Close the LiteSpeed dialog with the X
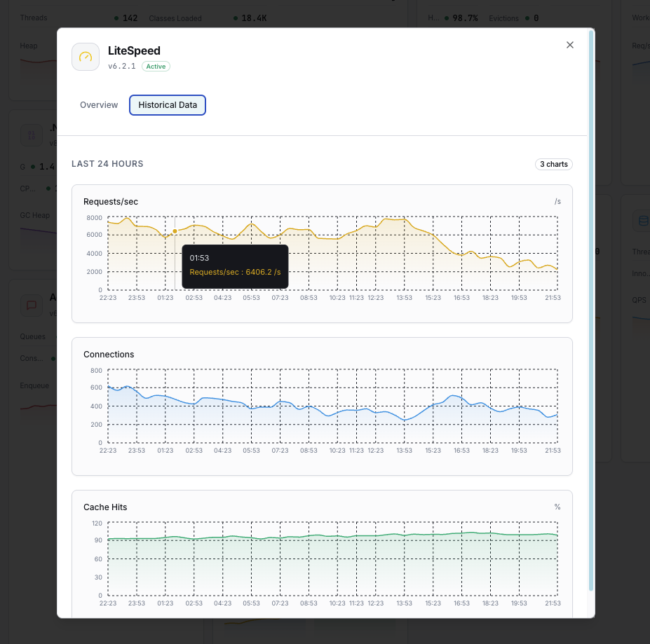Screen dimensions: 650x644 pos(569,45)
